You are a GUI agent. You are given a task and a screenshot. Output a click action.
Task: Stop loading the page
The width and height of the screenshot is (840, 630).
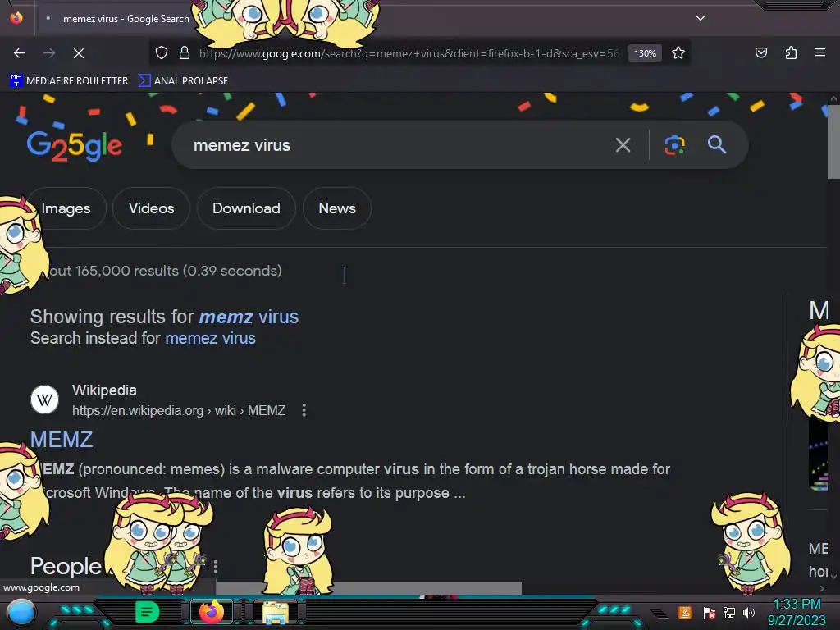(79, 53)
